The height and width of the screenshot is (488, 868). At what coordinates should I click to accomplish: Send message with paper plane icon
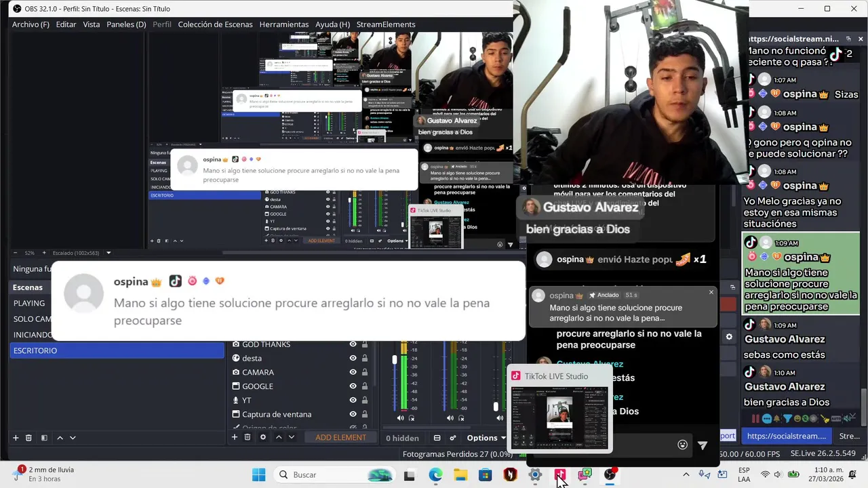click(x=703, y=445)
